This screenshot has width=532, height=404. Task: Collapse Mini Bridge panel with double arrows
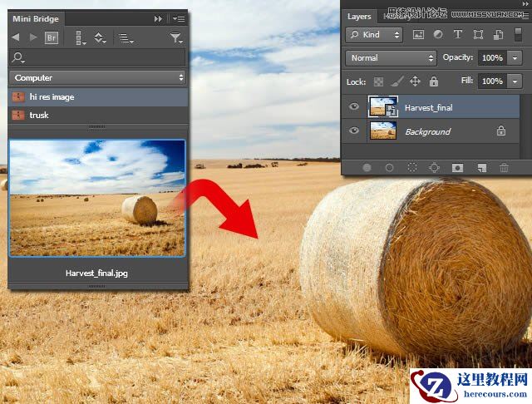point(158,18)
